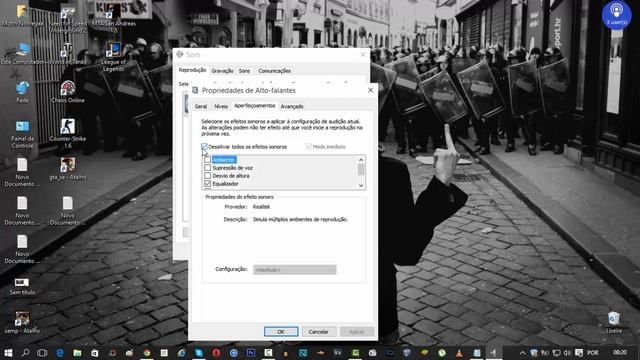Close the Propriedades de Alto-falantes dialog
This screenshot has height=360, width=640.
click(370, 90)
